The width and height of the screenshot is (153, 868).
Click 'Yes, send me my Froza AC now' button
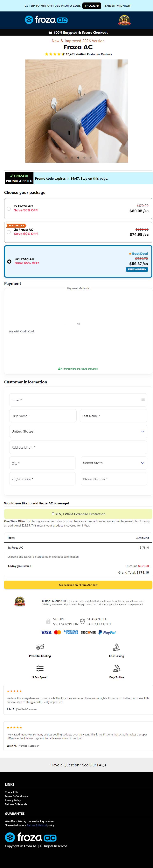(x=78, y=585)
